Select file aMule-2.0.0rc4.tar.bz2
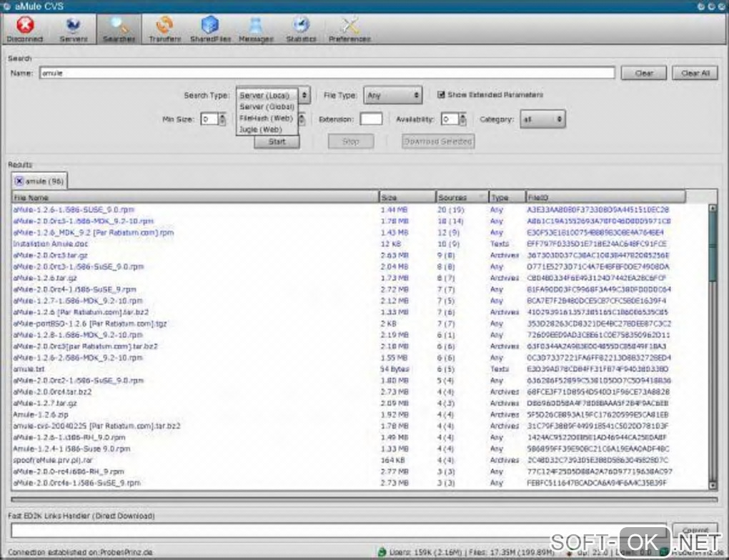Screen dimensions: 729x560 [52, 391]
